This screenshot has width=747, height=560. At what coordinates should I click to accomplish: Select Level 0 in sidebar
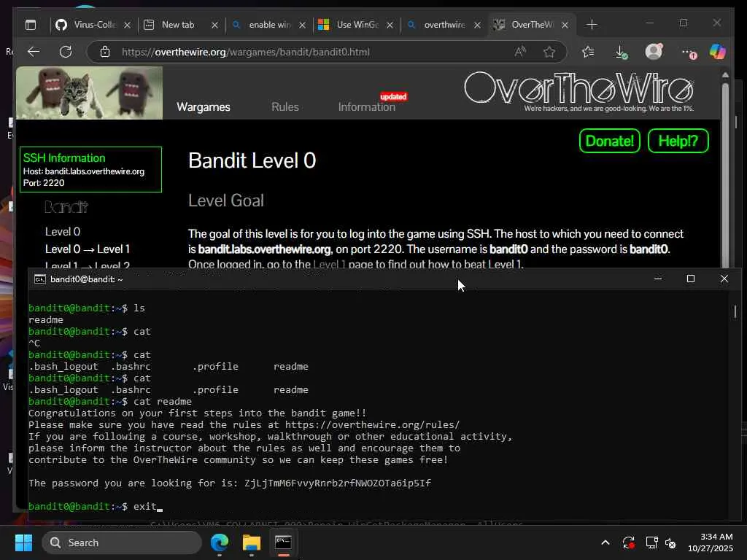63,232
